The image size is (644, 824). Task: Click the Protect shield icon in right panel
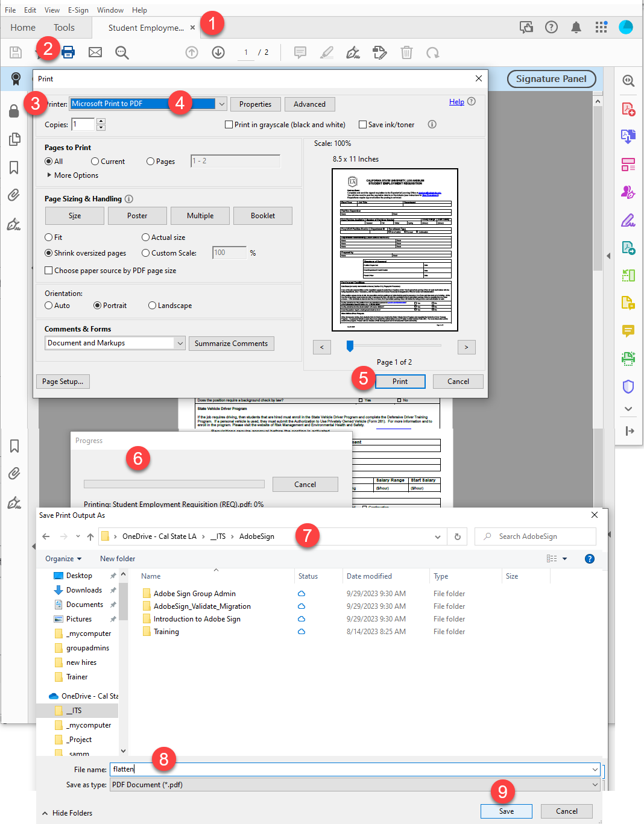[628, 386]
